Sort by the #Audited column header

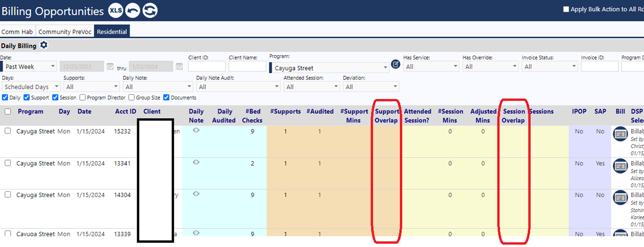point(320,112)
